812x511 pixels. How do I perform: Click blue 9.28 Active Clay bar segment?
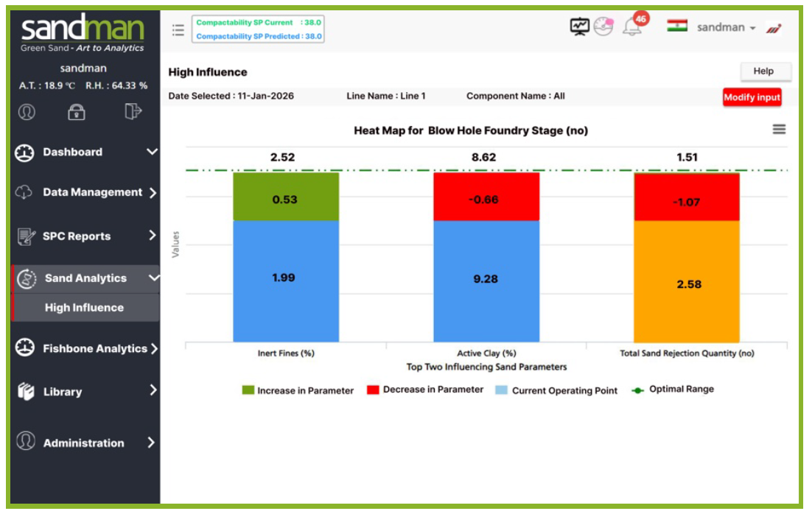tap(486, 281)
